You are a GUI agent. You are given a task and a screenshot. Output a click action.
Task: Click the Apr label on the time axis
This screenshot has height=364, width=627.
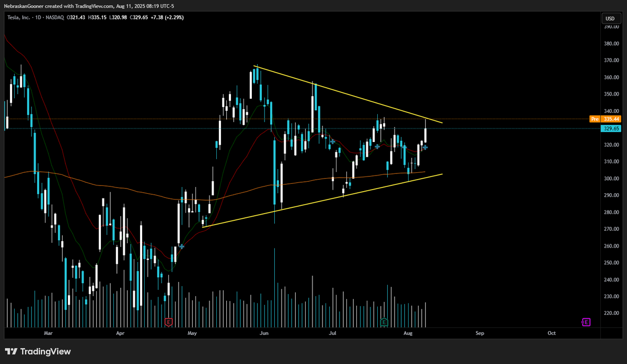pyautogui.click(x=121, y=333)
